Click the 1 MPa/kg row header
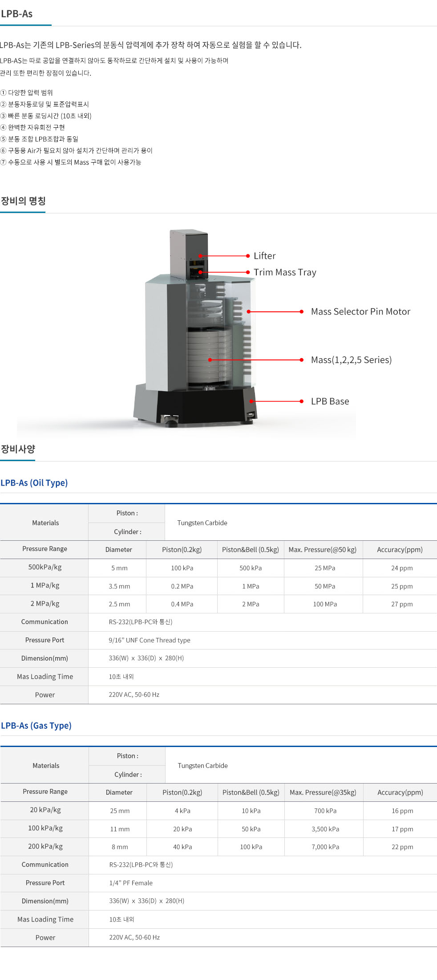Viewport: 437px width, 980px height. 45,585
